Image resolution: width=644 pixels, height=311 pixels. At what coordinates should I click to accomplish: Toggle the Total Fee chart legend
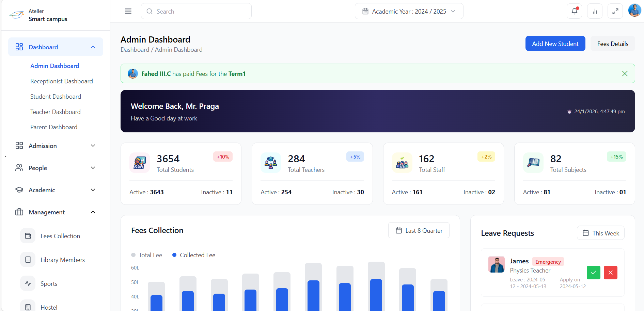pyautogui.click(x=147, y=255)
